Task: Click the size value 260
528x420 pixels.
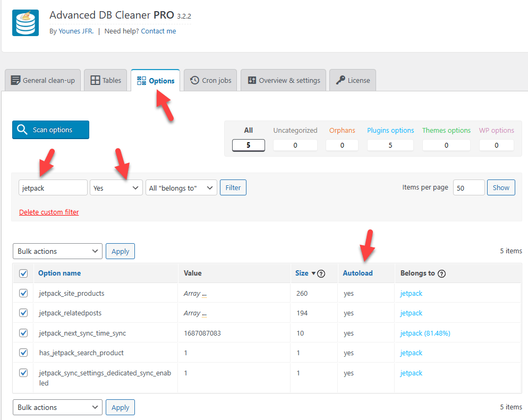Action: [x=302, y=294]
